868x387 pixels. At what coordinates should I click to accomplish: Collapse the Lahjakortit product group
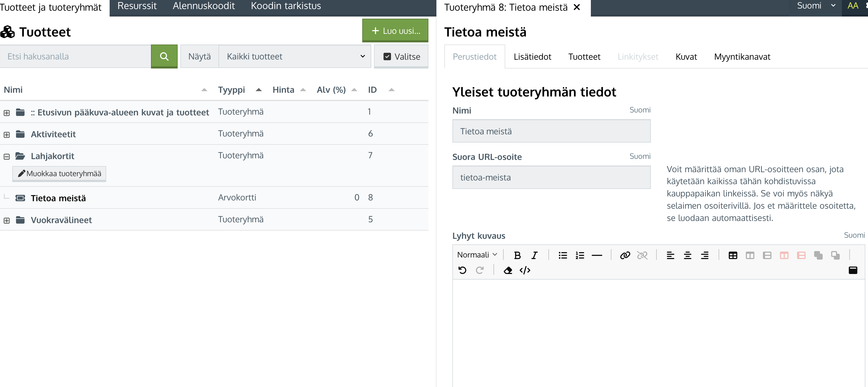7,157
